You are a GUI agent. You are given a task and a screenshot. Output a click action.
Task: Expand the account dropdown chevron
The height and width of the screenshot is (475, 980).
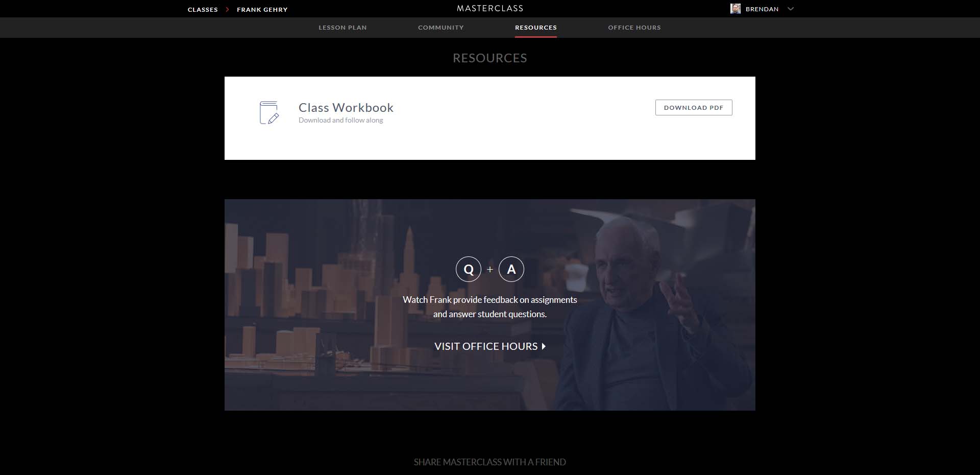(x=791, y=9)
